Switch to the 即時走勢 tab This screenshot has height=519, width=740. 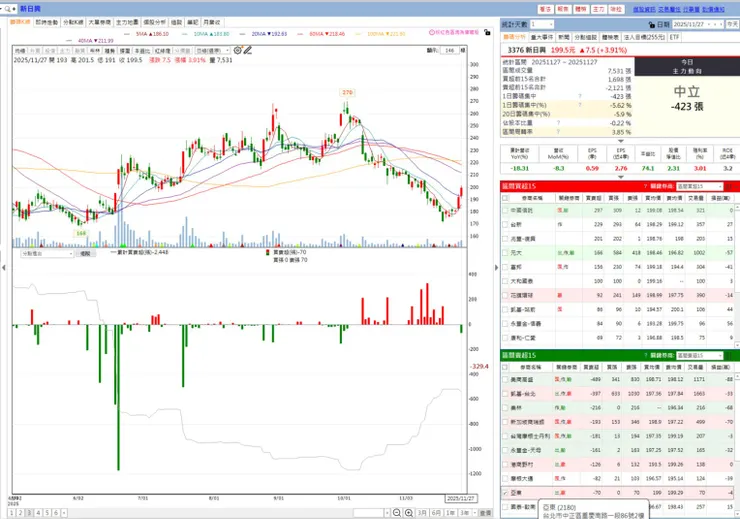(x=47, y=22)
